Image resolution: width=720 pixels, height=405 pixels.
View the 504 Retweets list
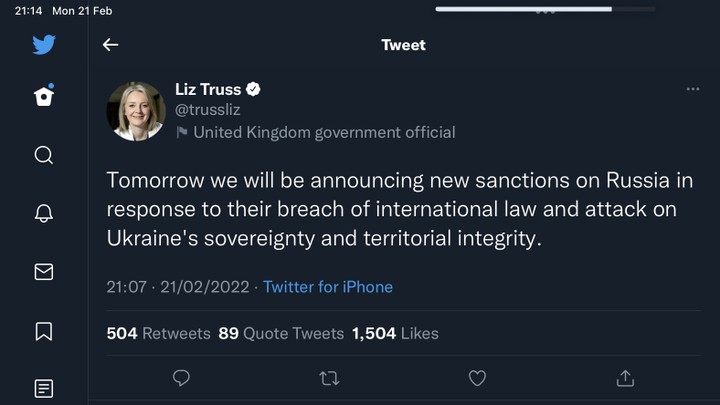158,333
